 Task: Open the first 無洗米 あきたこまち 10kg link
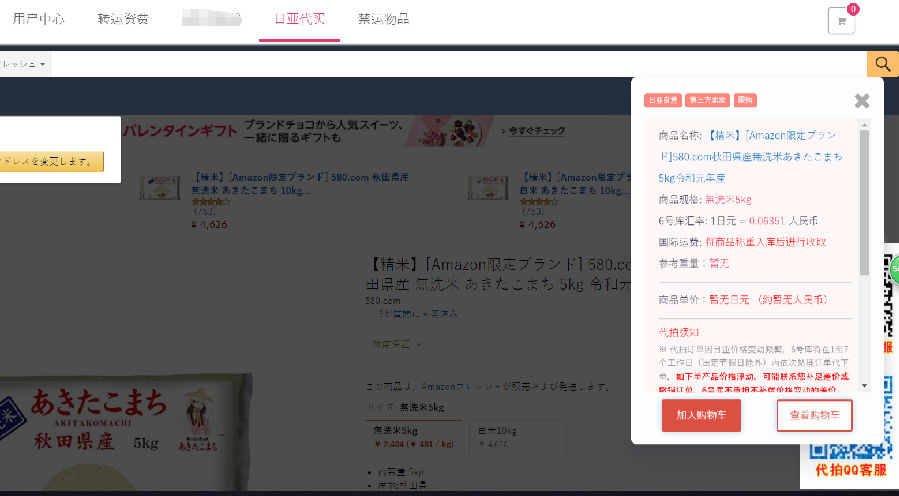click(x=300, y=183)
